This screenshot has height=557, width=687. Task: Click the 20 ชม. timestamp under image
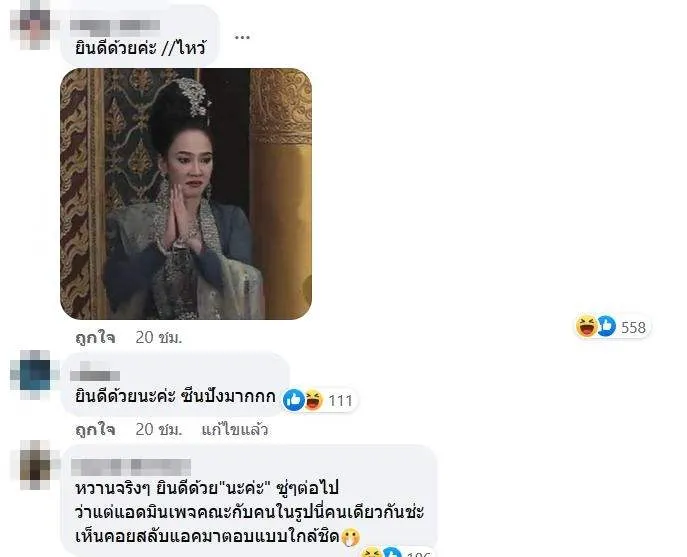pyautogui.click(x=159, y=337)
